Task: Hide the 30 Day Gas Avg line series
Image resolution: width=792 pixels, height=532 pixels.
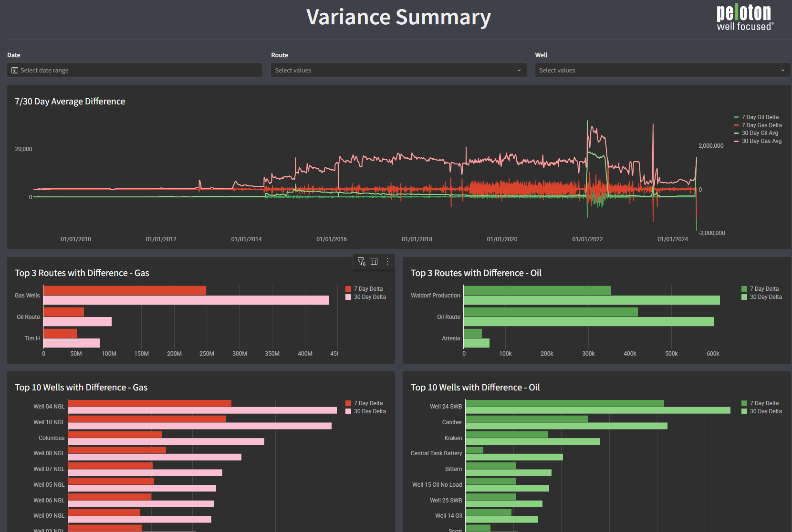Action: click(761, 141)
